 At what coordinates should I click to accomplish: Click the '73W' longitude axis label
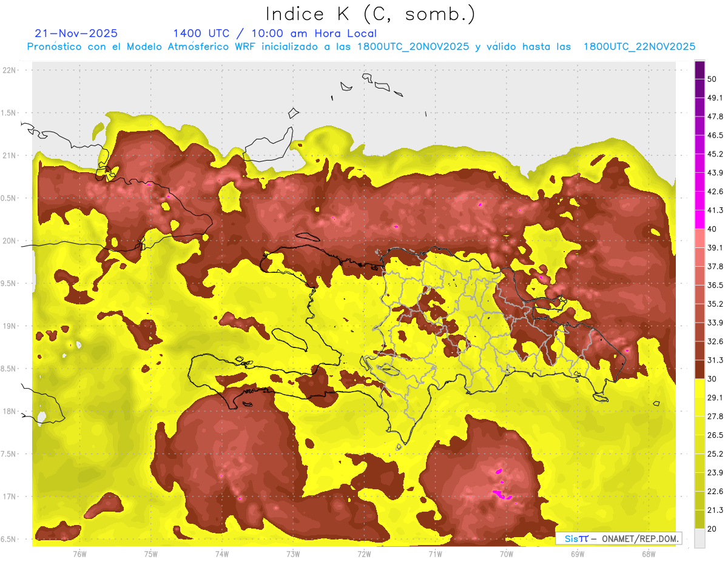tap(293, 554)
